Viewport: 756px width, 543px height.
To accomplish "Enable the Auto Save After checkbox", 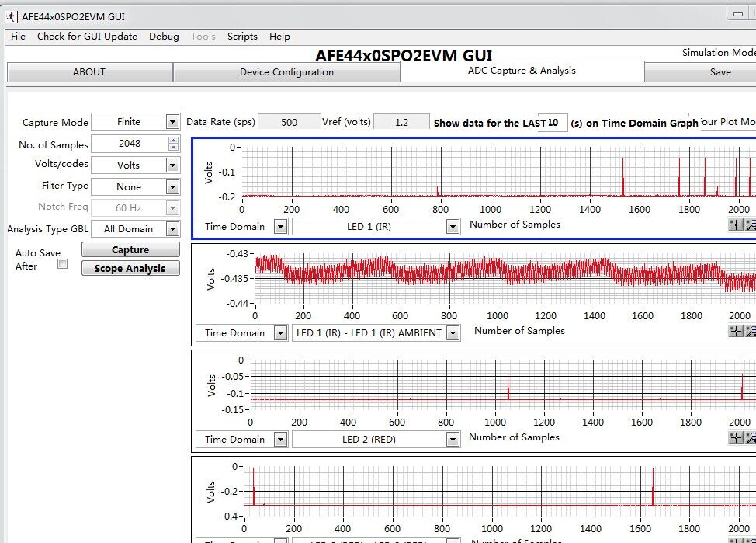I will pos(63,264).
